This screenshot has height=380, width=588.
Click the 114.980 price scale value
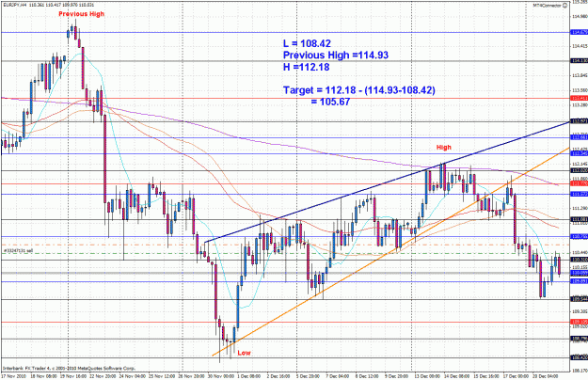[580, 17]
